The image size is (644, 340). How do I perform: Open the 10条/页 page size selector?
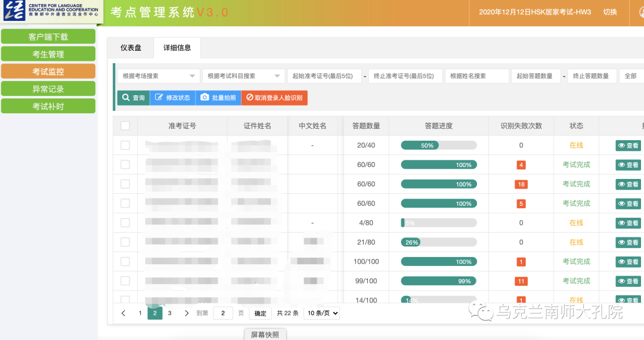tap(321, 313)
